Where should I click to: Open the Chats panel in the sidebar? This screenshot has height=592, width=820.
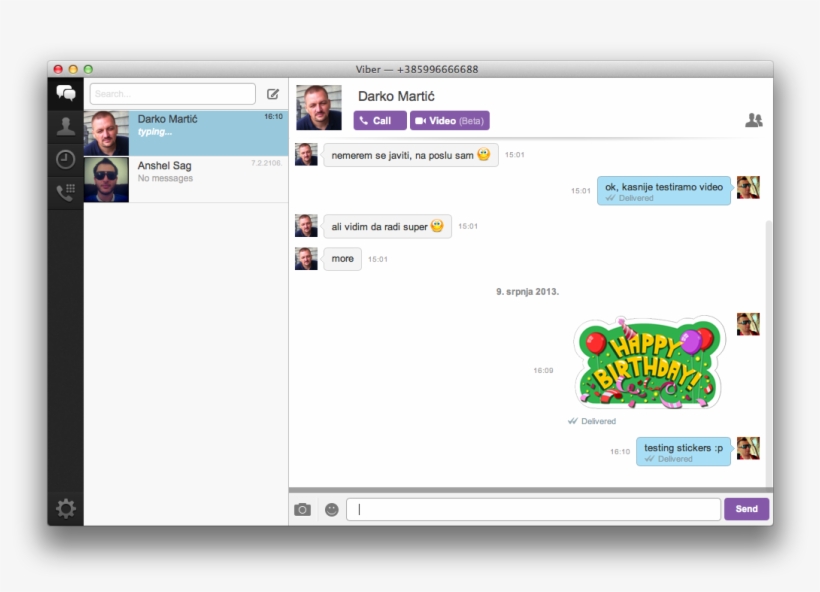66,93
